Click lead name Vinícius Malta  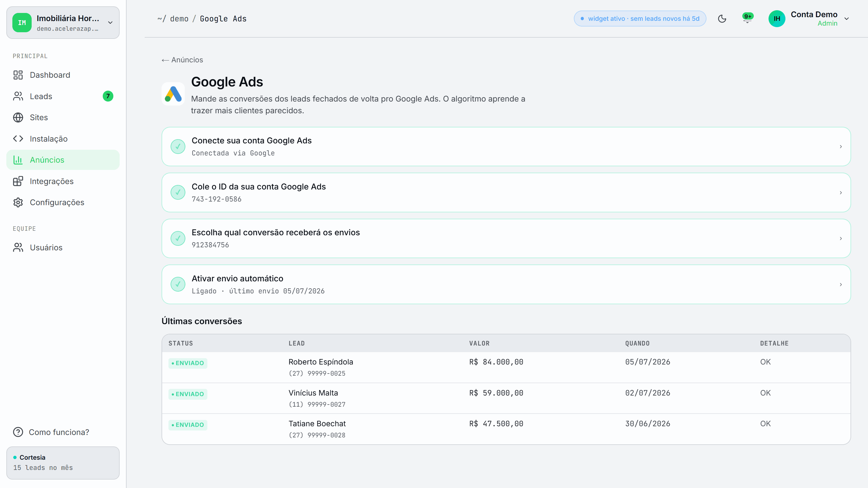pyautogui.click(x=313, y=393)
